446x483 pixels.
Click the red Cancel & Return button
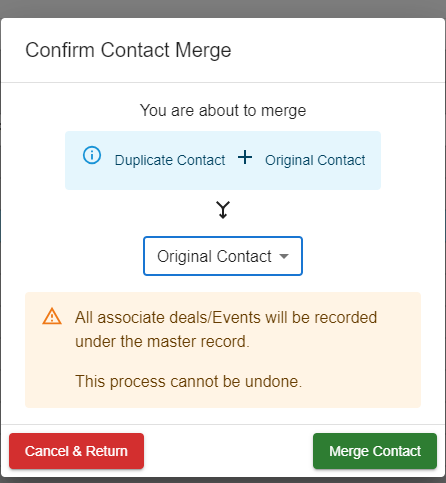(76, 451)
